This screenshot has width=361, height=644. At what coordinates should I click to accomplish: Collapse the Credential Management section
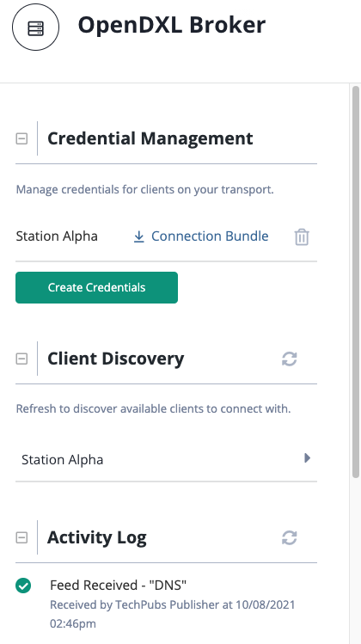(x=21, y=138)
